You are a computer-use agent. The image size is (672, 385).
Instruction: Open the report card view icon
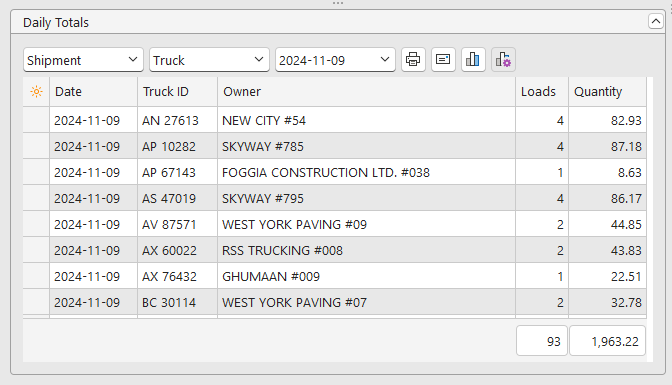(x=443, y=60)
